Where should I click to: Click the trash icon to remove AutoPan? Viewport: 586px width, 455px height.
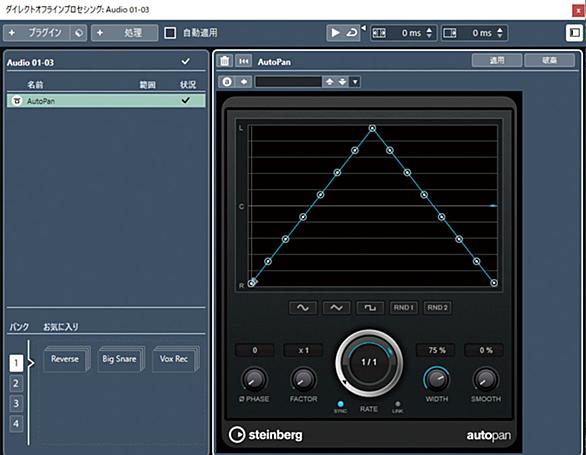(x=224, y=61)
